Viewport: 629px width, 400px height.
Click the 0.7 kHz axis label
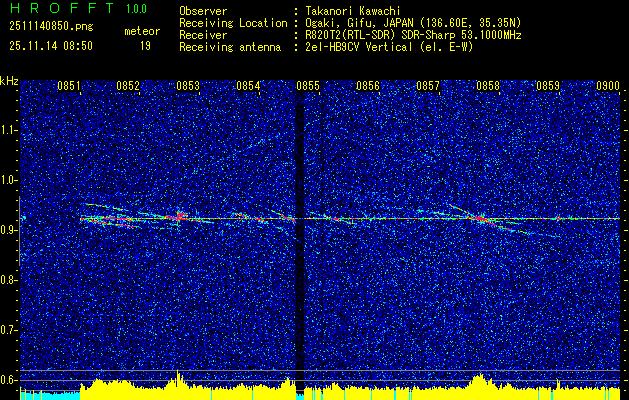pos(8,330)
